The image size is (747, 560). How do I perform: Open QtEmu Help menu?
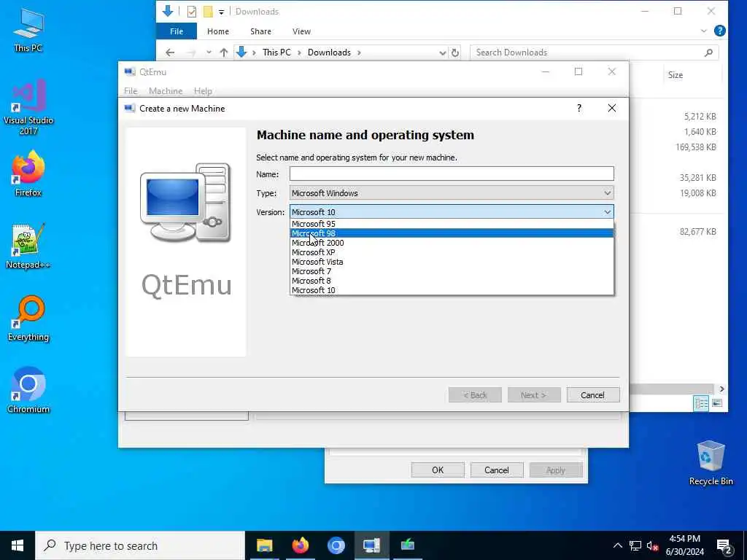(203, 91)
